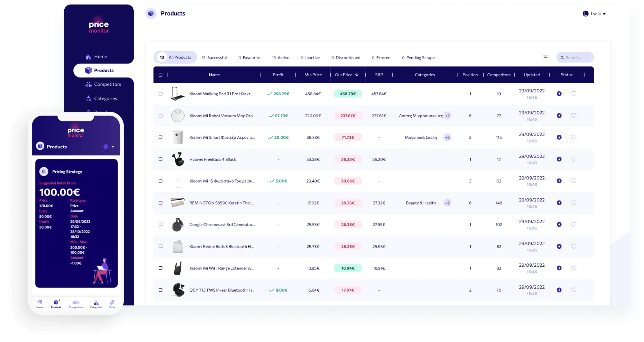Check the Xiaomi Mi Smart Φριτέζα row
Screen dimensions: 644x342
click(160, 137)
